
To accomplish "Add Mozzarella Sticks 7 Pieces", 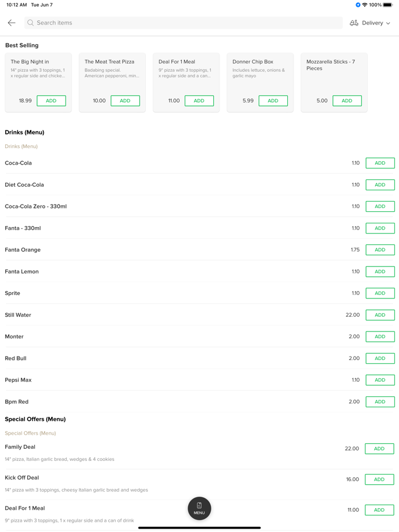I will (347, 101).
